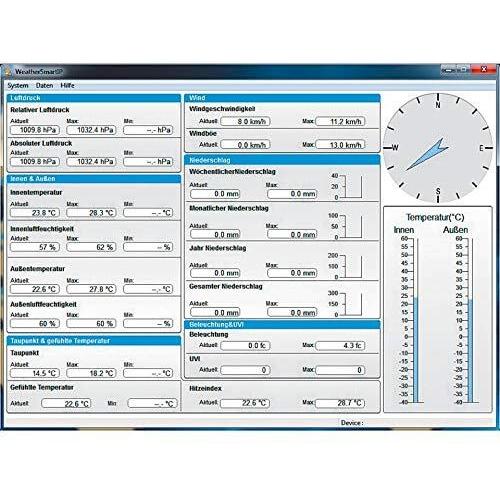Click wind speed max 11.2 km/h
The width and height of the screenshot is (500, 500).
(340, 121)
